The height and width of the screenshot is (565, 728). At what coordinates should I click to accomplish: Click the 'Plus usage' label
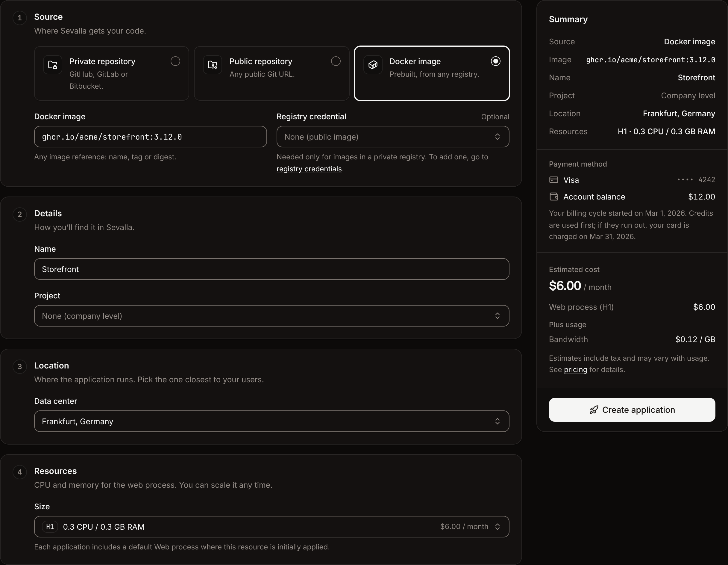[x=568, y=324]
